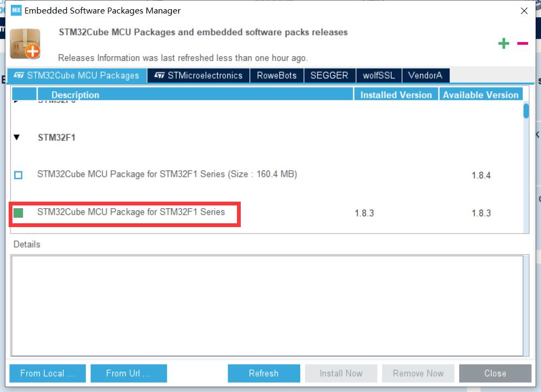Check the STM32F1 1.8.4 package checkbox
The width and height of the screenshot is (541, 392).
(x=18, y=175)
